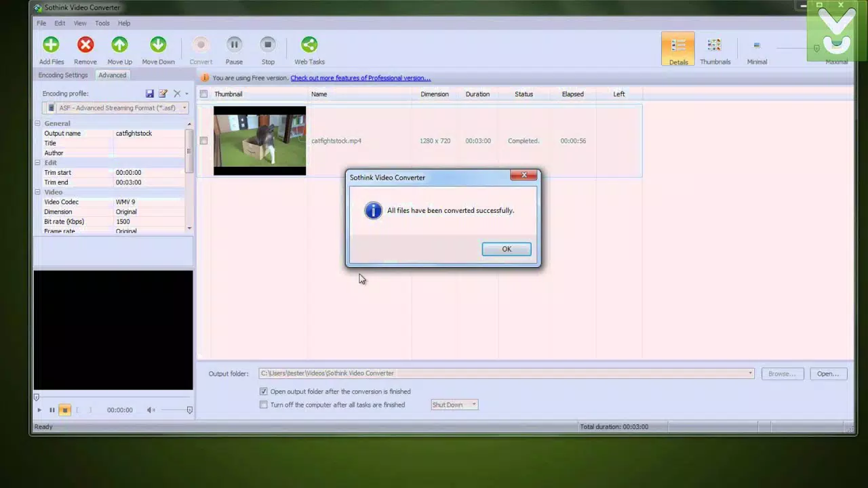
Task: Click the preview volume slider handle
Action: (x=189, y=410)
